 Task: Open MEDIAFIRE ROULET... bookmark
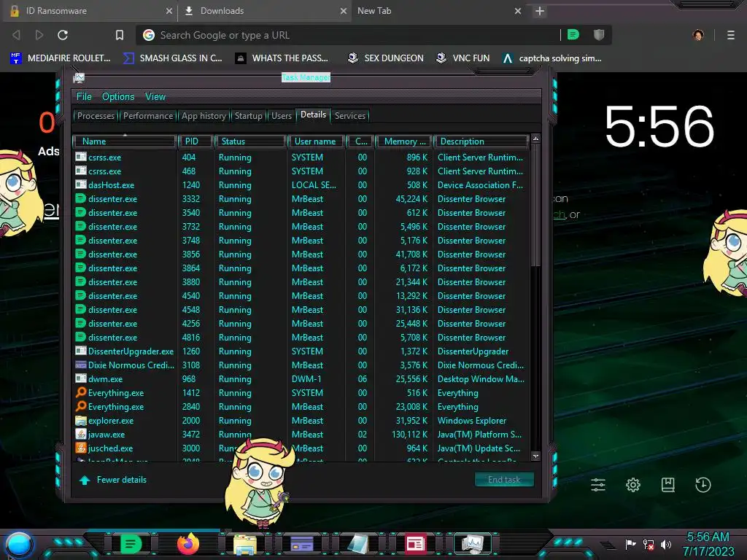61,58
